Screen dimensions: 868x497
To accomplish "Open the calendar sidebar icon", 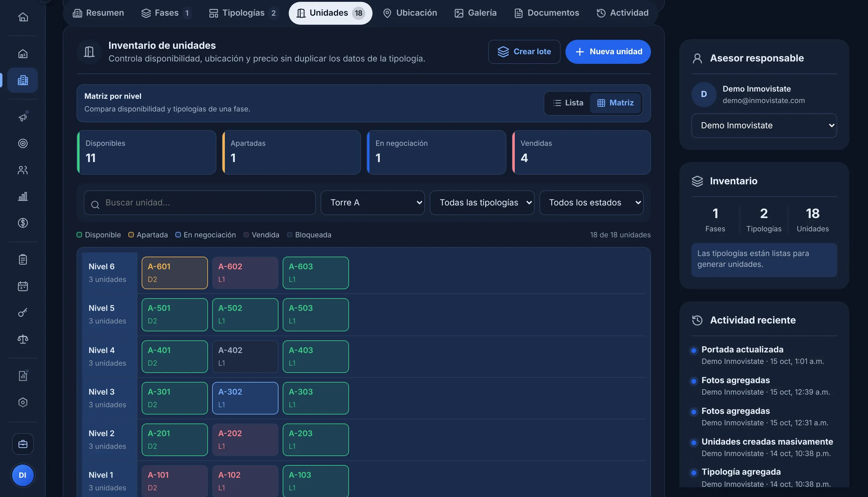I will pos(23,286).
